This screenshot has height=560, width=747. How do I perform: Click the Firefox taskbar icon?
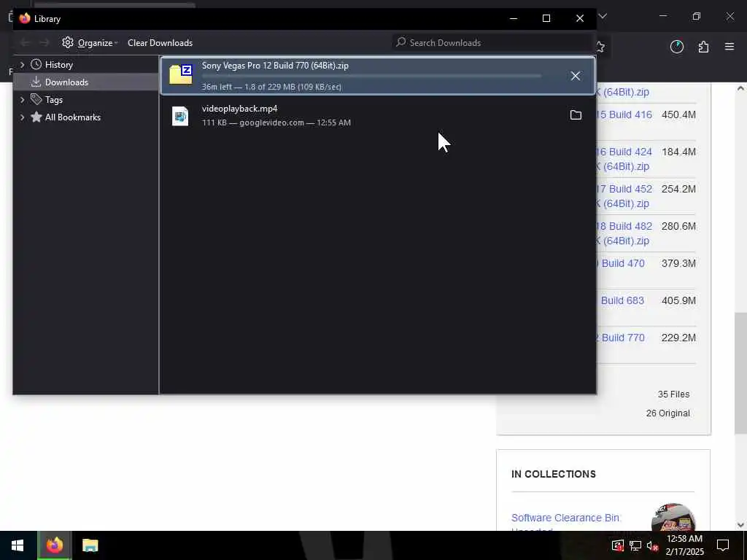(x=54, y=545)
